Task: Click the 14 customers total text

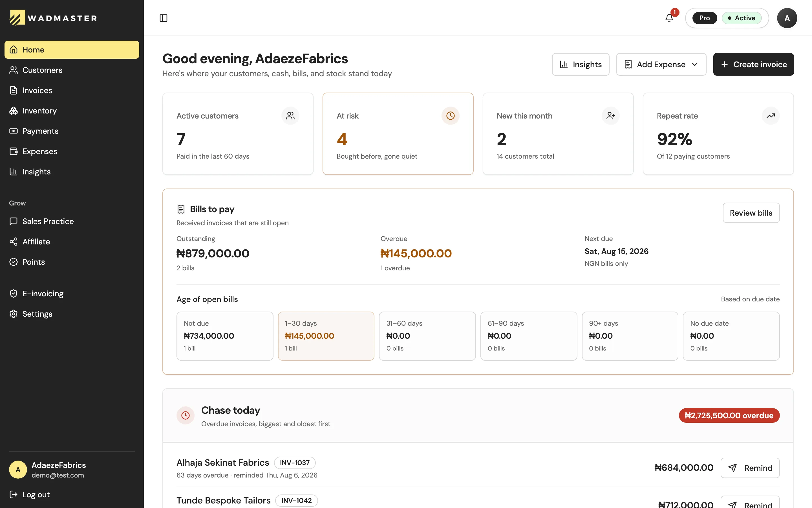Action: (525, 156)
